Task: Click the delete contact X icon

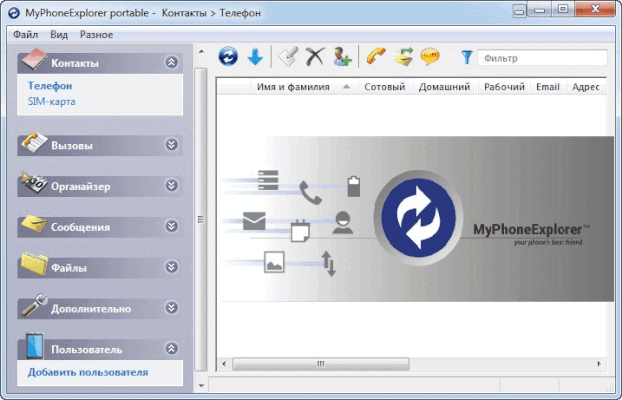Action: point(315,56)
